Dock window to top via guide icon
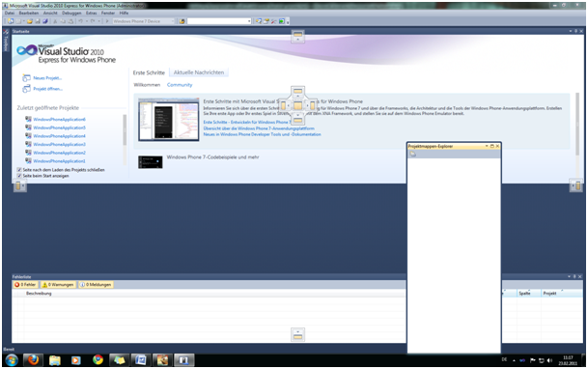588x369 pixels. (x=297, y=36)
